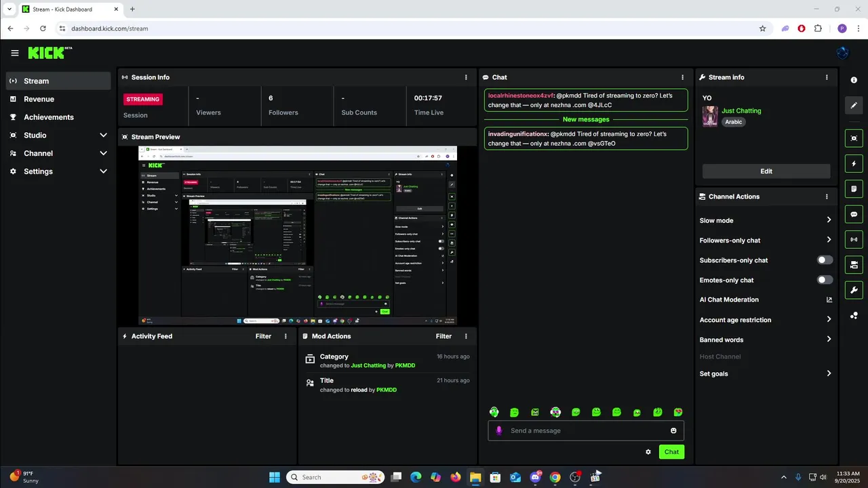Open Followers-only chat options chevron
Image resolution: width=868 pixels, height=488 pixels.
pyautogui.click(x=829, y=240)
